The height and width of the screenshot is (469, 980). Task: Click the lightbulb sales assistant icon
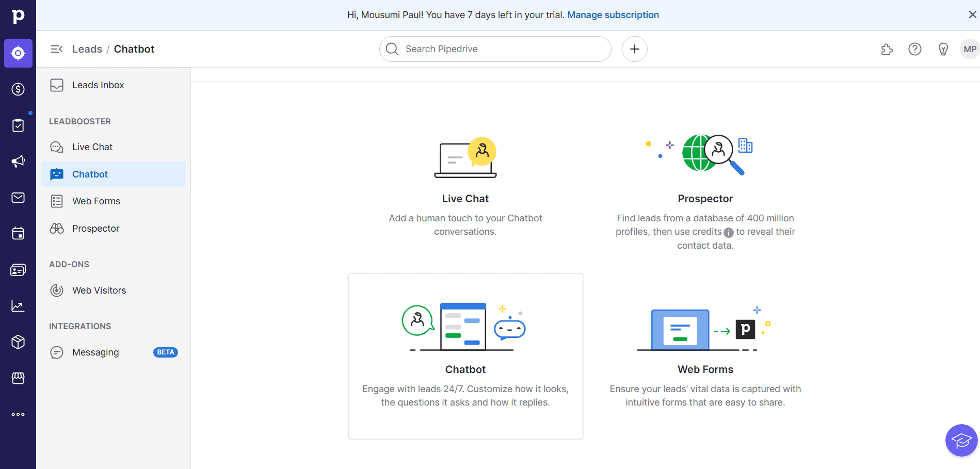pos(943,49)
